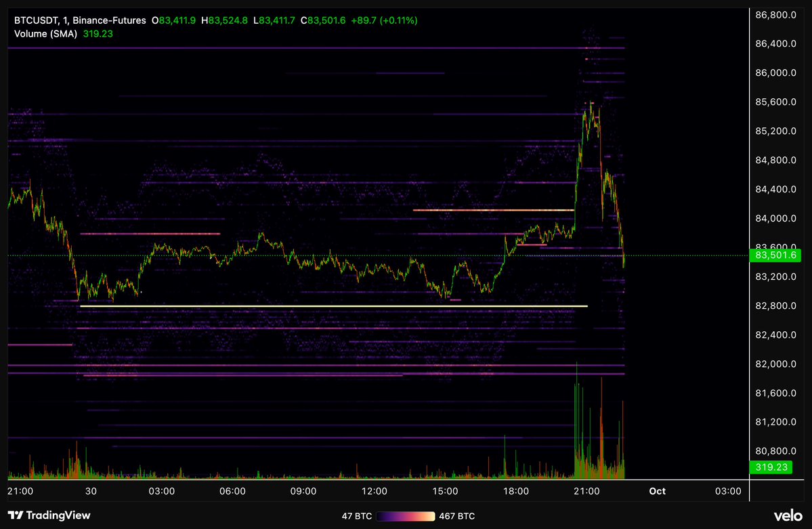Viewport: 812px width, 529px height.
Task: Click the green 319.23 volume tag
Action: [x=771, y=467]
